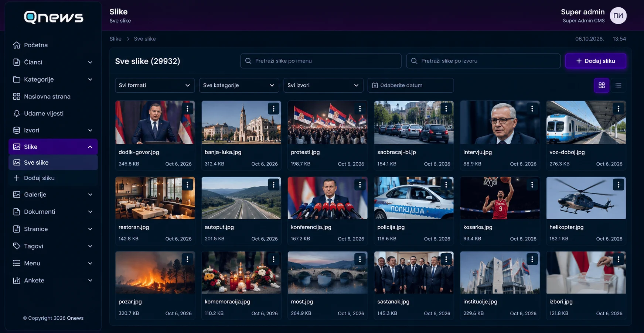Click the Slike breadcrumb link
Screen dimensions: 644x333
(115, 39)
